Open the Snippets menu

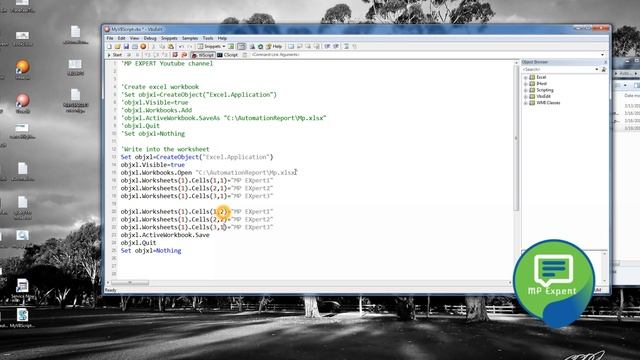[169, 38]
